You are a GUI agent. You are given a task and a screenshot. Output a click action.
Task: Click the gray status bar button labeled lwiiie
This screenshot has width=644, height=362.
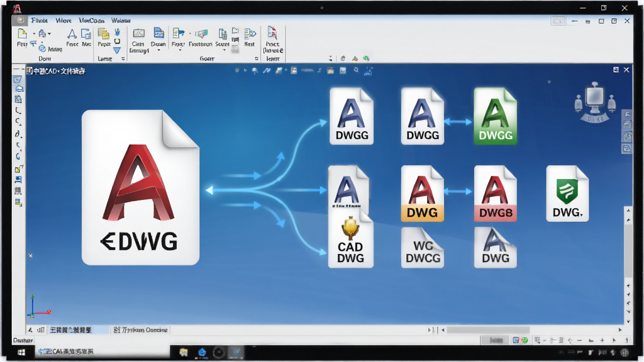pyautogui.click(x=496, y=340)
